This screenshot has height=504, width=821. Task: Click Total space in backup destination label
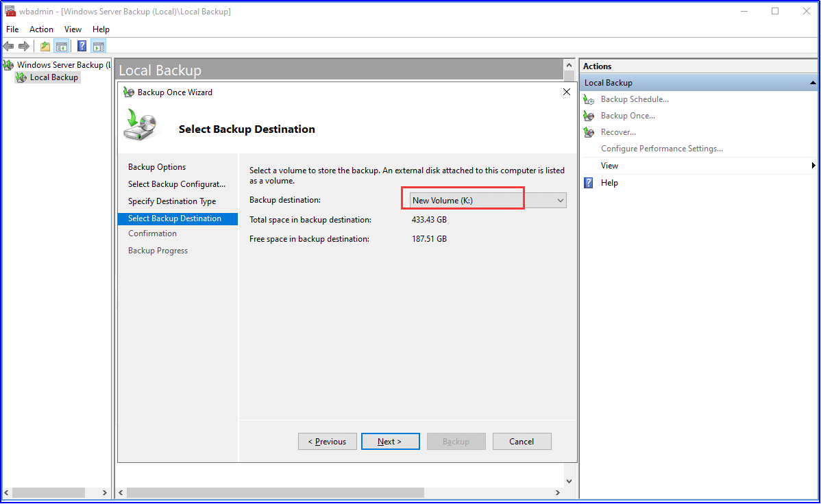pyautogui.click(x=310, y=220)
